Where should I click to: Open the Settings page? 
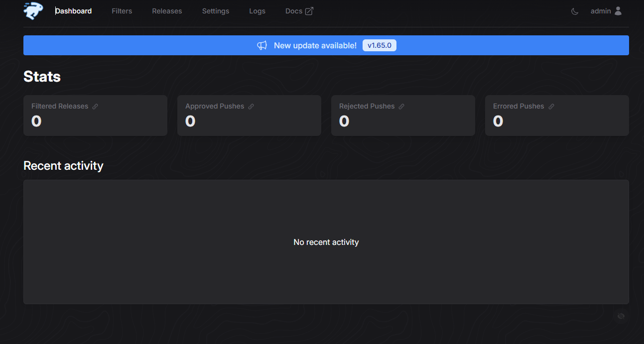(x=216, y=11)
